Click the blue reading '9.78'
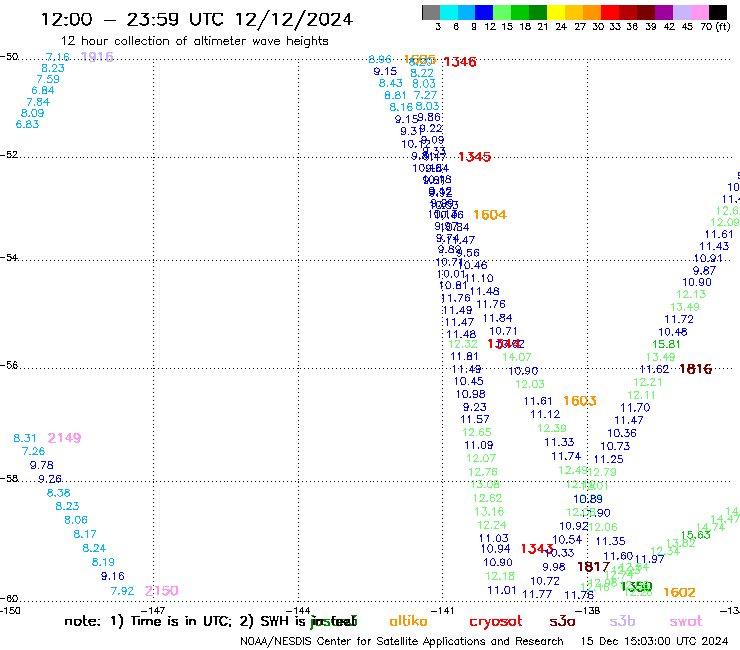Image resolution: width=740 pixels, height=650 pixels. click(42, 465)
